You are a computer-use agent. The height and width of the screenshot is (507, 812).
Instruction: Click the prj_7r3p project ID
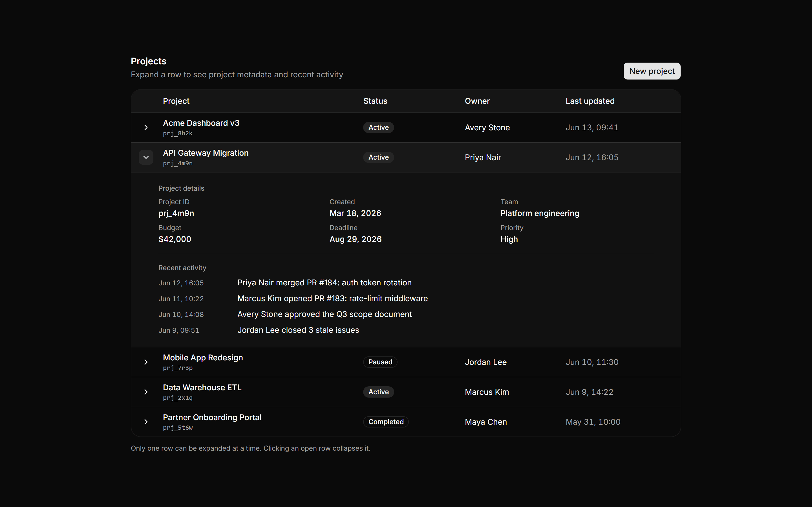pyautogui.click(x=178, y=368)
